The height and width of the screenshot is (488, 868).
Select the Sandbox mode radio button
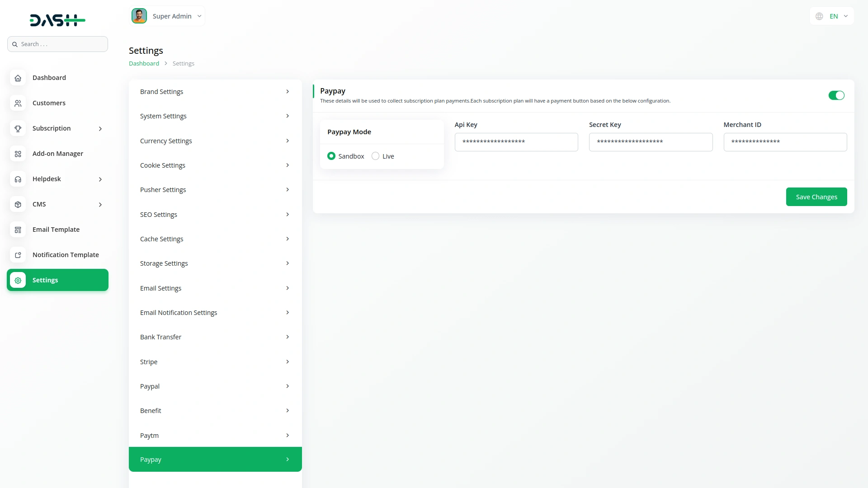[x=331, y=156]
